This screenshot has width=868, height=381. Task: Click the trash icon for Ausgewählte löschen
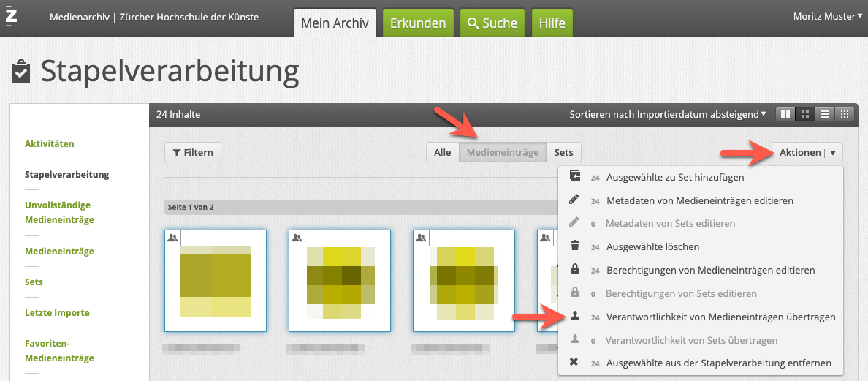pos(575,246)
